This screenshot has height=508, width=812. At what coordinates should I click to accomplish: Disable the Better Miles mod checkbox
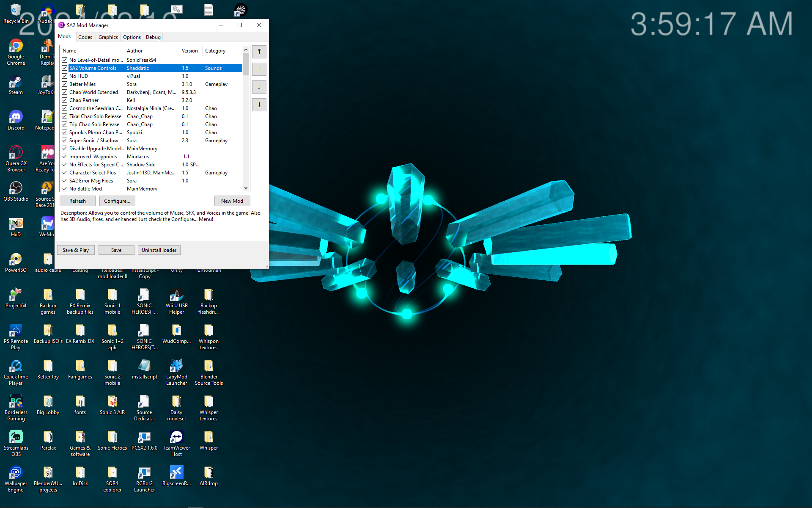[65, 84]
